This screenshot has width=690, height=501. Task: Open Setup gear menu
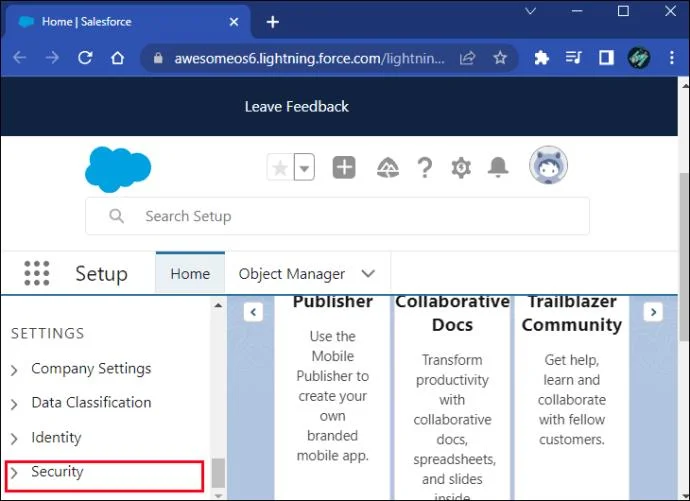pos(461,168)
